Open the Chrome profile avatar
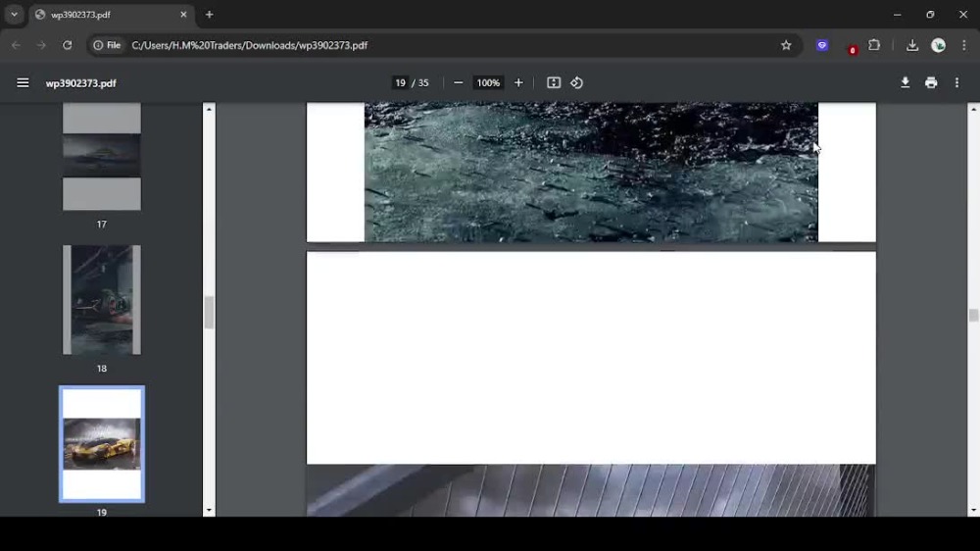This screenshot has width=980, height=551. pyautogui.click(x=938, y=45)
